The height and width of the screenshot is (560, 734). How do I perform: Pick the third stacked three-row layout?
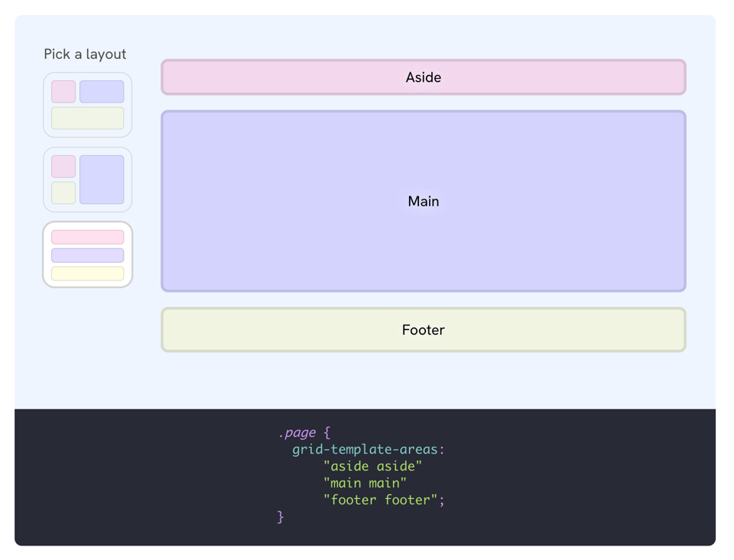87,254
